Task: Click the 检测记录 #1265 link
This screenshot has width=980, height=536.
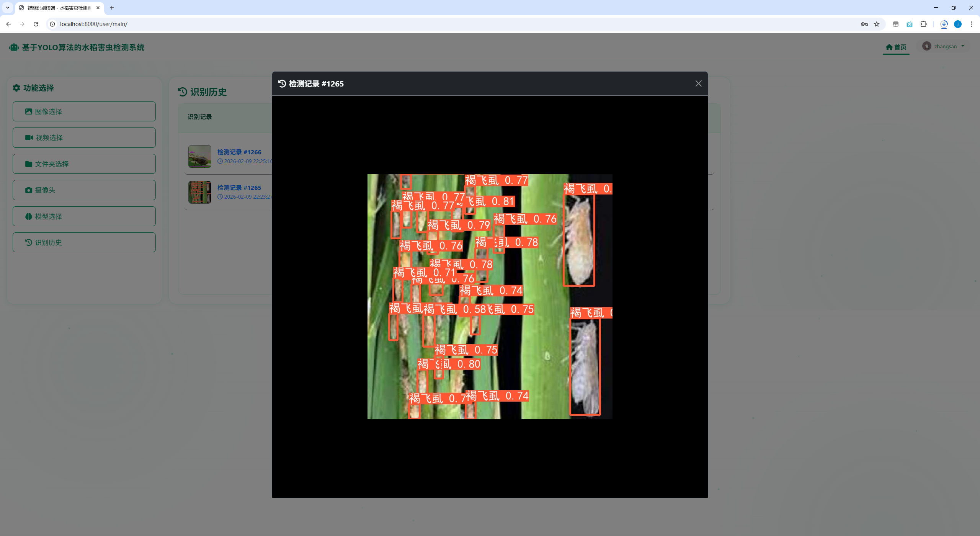Action: click(x=239, y=188)
